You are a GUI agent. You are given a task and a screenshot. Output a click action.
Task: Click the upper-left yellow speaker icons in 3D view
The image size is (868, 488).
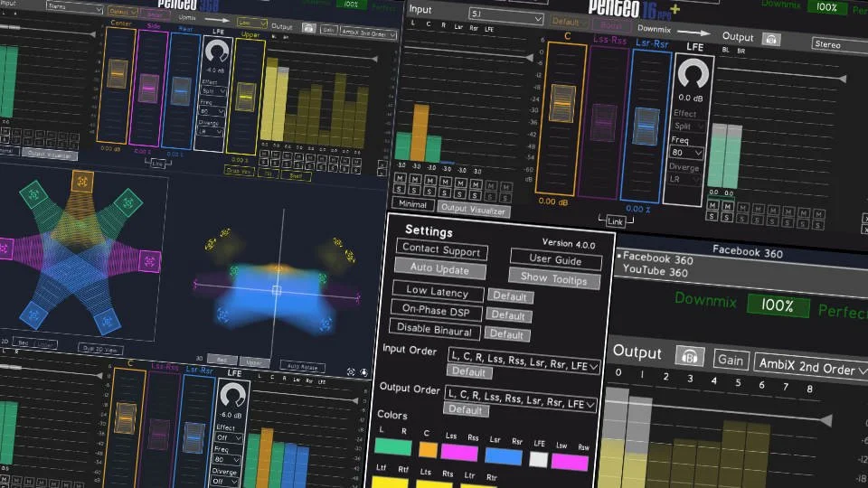tap(218, 239)
